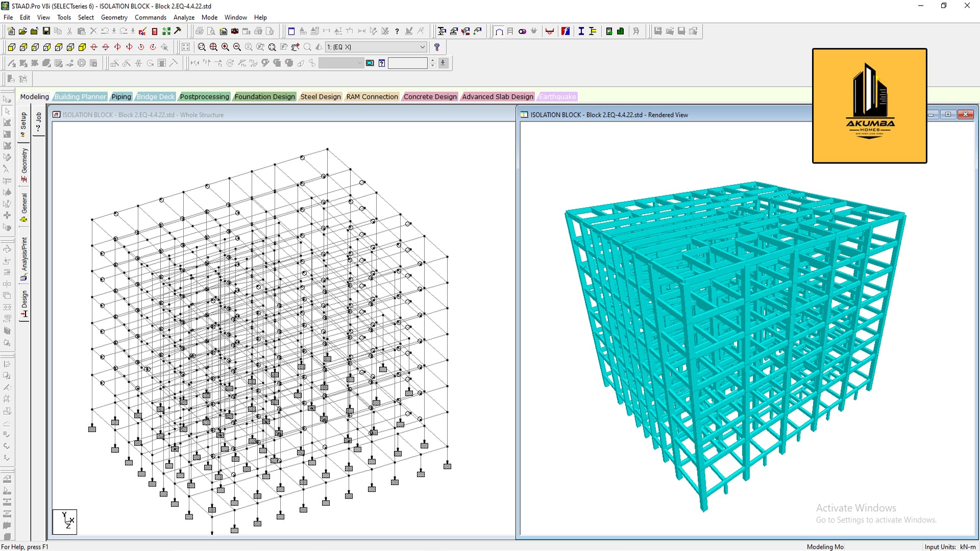Open the Help menu
The height and width of the screenshot is (551, 980).
coord(260,17)
